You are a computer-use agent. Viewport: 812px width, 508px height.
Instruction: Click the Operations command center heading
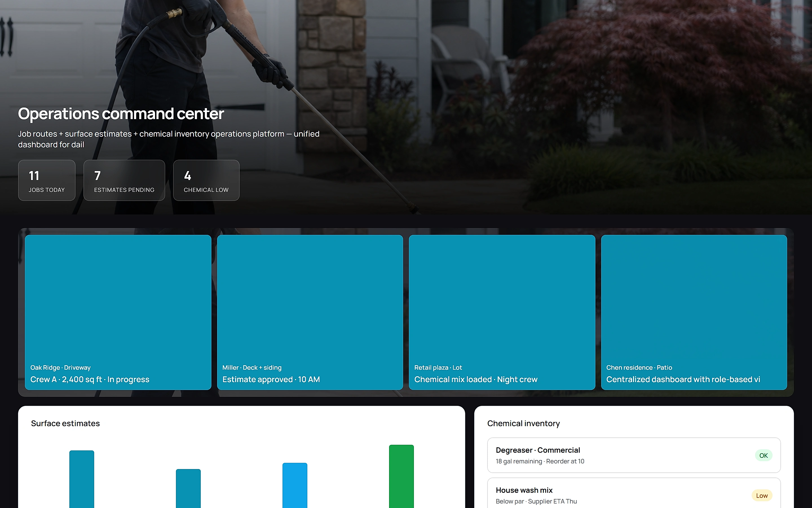(121, 113)
